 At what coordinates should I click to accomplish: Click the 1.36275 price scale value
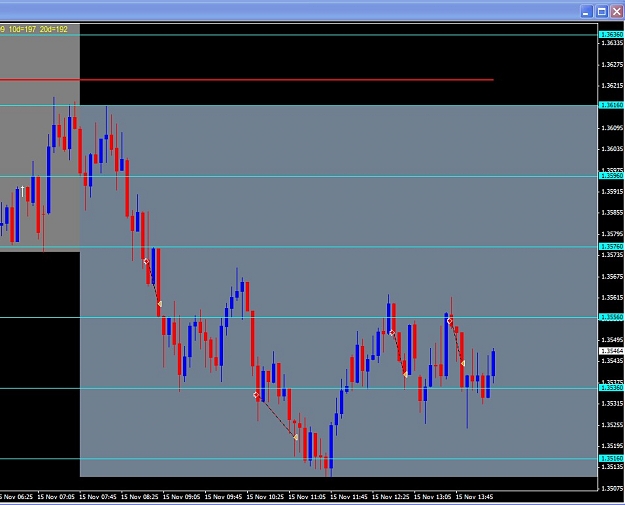point(612,65)
